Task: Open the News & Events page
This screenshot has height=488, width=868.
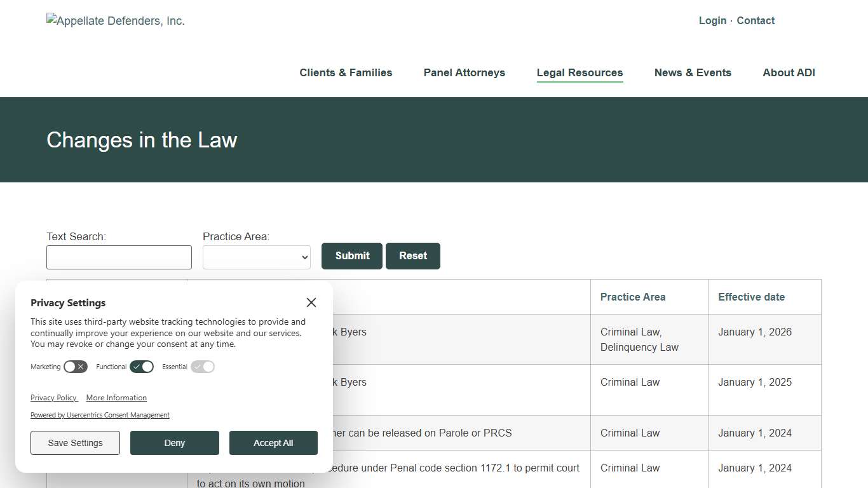Action: (693, 72)
